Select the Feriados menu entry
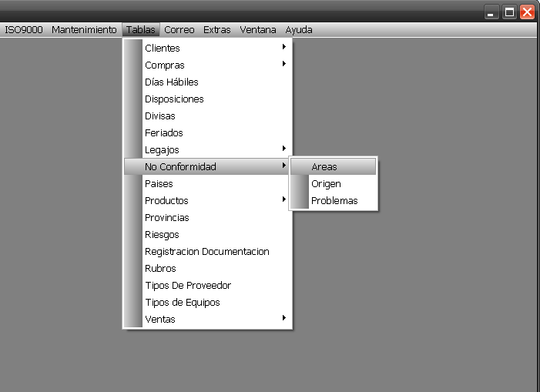 pos(163,132)
